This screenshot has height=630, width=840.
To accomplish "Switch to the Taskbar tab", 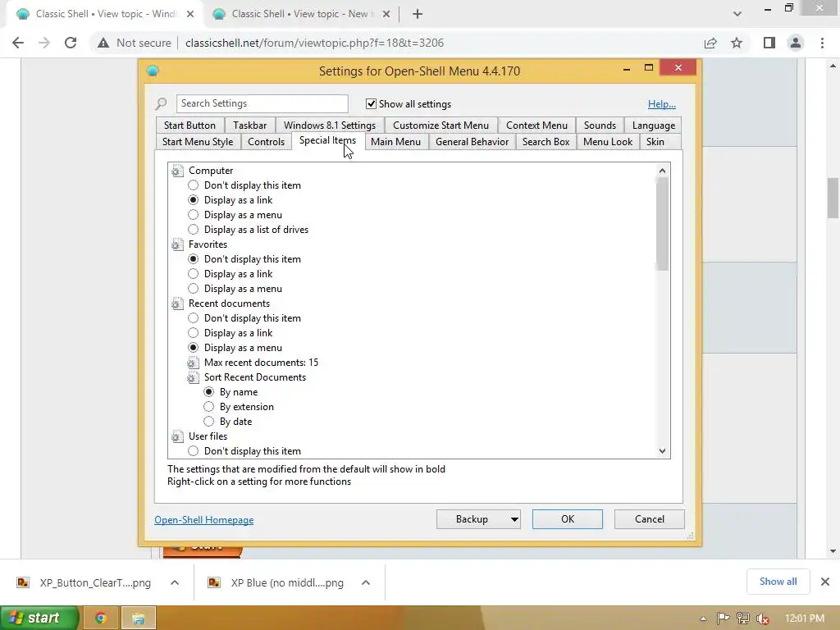I will click(249, 126).
